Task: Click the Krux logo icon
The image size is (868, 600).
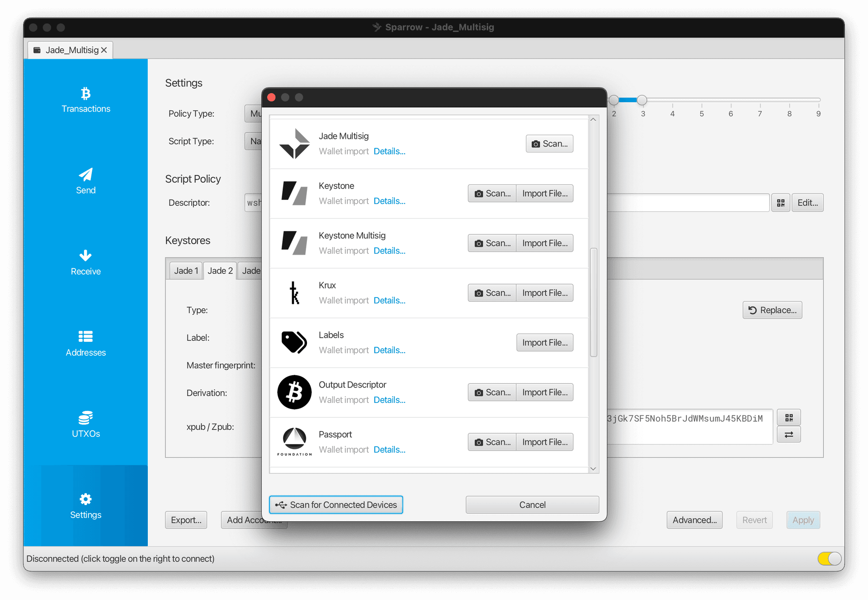Action: tap(294, 293)
